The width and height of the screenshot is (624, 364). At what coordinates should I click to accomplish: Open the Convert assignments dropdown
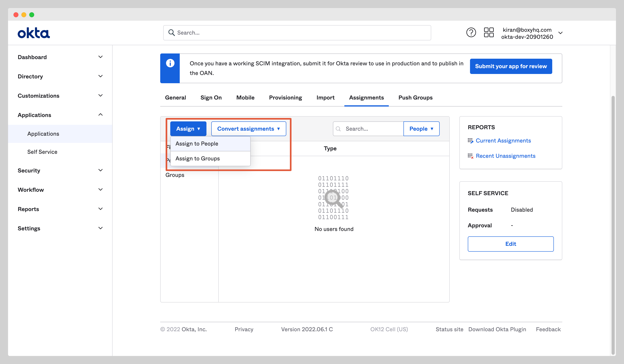(x=248, y=128)
